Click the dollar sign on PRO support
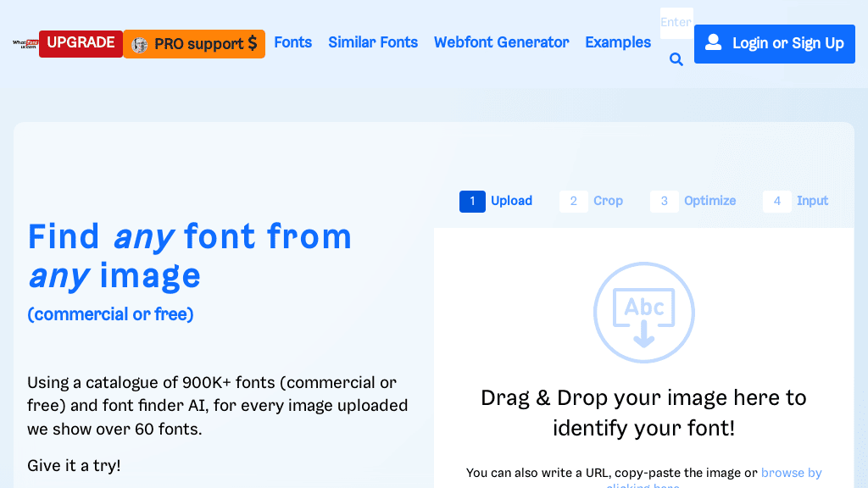 [x=251, y=43]
